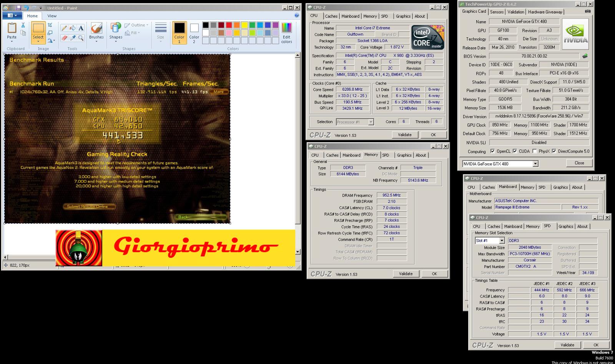Open Hardware Giveaway tab in GPU-Z
Image resolution: width=615 pixels, height=364 pixels.
pos(545,12)
